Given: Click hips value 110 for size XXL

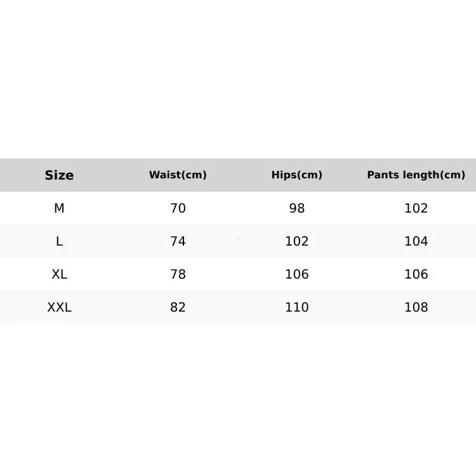Looking at the screenshot, I should 297,307.
